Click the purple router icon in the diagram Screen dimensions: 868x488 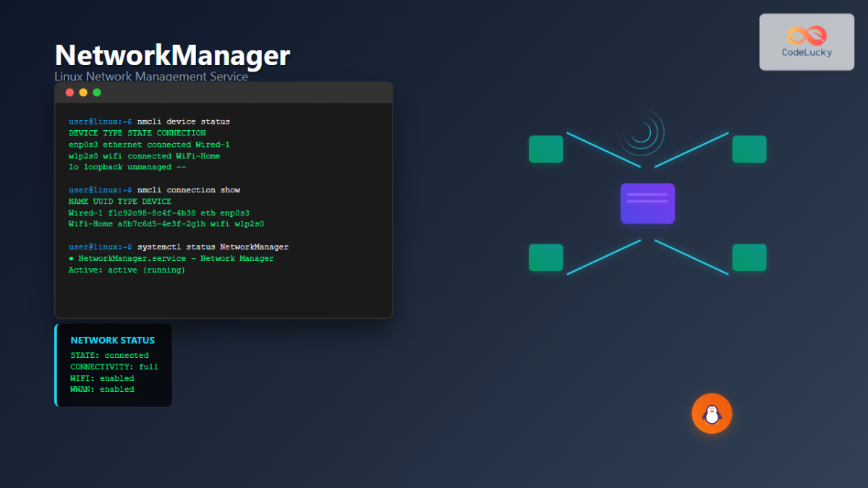(647, 203)
